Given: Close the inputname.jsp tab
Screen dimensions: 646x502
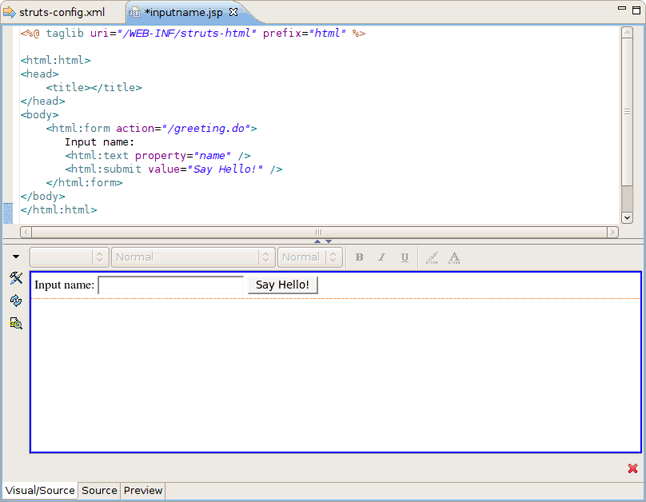Looking at the screenshot, I should (x=234, y=12).
